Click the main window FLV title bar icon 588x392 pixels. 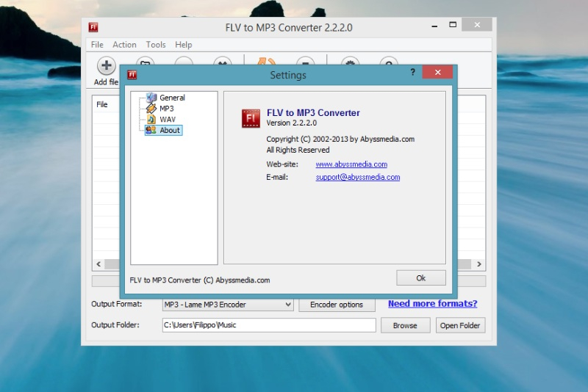coord(93,28)
